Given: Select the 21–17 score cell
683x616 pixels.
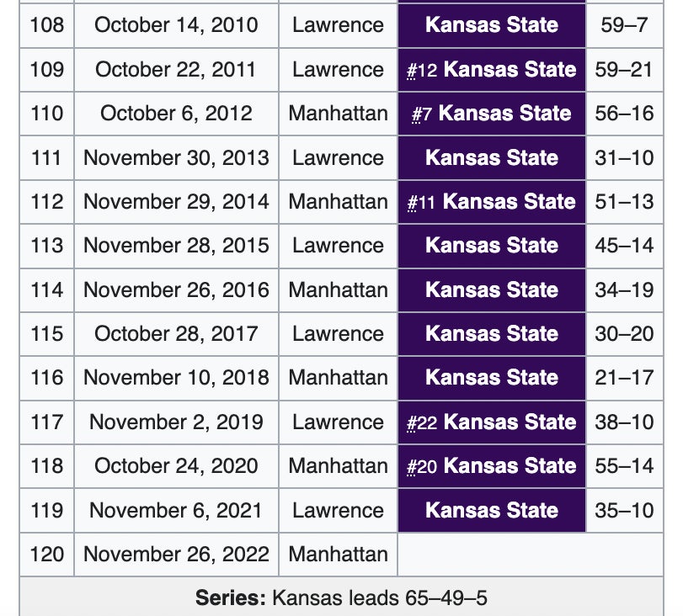Looking at the screenshot, I should 624,378.
